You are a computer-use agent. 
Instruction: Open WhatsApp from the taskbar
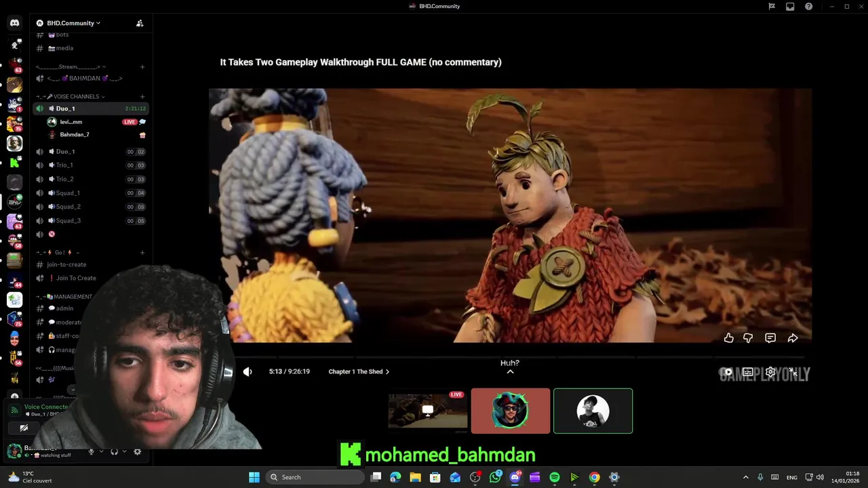coord(495,477)
